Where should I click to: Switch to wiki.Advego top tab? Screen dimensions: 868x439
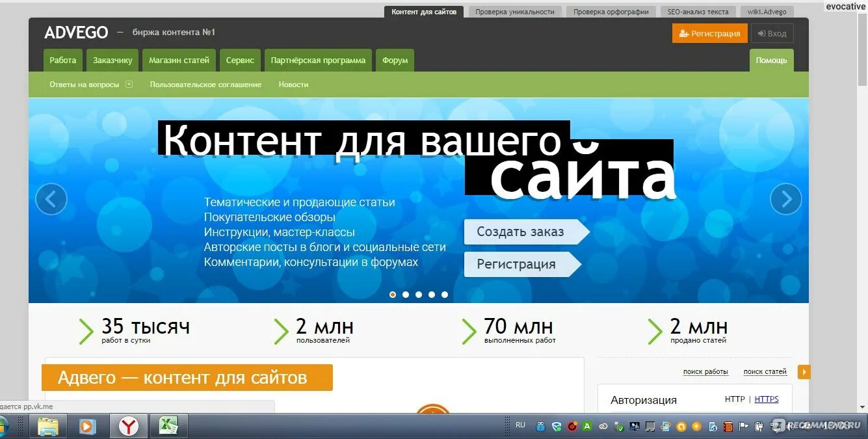pos(767,12)
